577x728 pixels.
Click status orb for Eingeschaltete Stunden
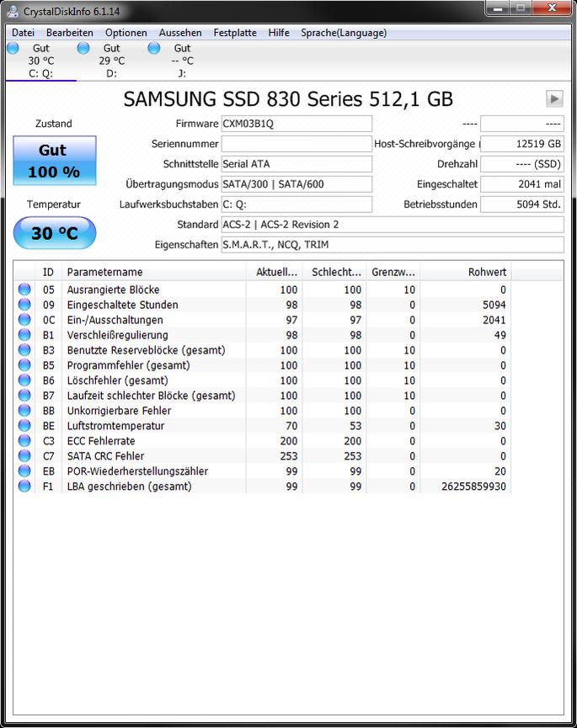tap(24, 305)
